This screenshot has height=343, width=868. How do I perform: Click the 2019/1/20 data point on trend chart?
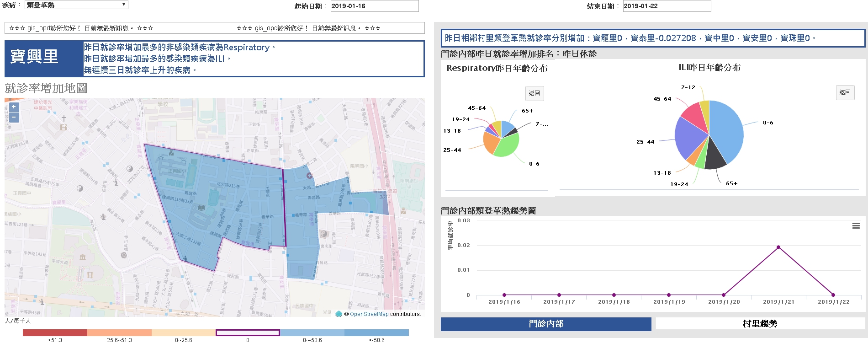(724, 295)
